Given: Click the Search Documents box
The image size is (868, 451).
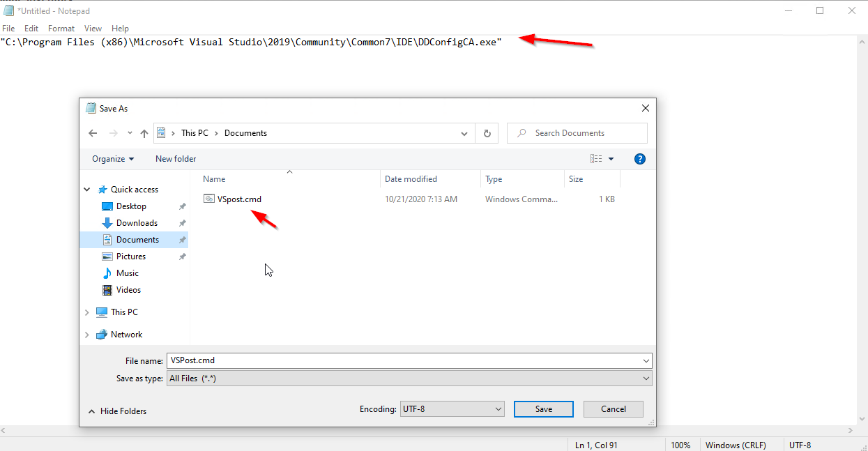Looking at the screenshot, I should (x=577, y=133).
